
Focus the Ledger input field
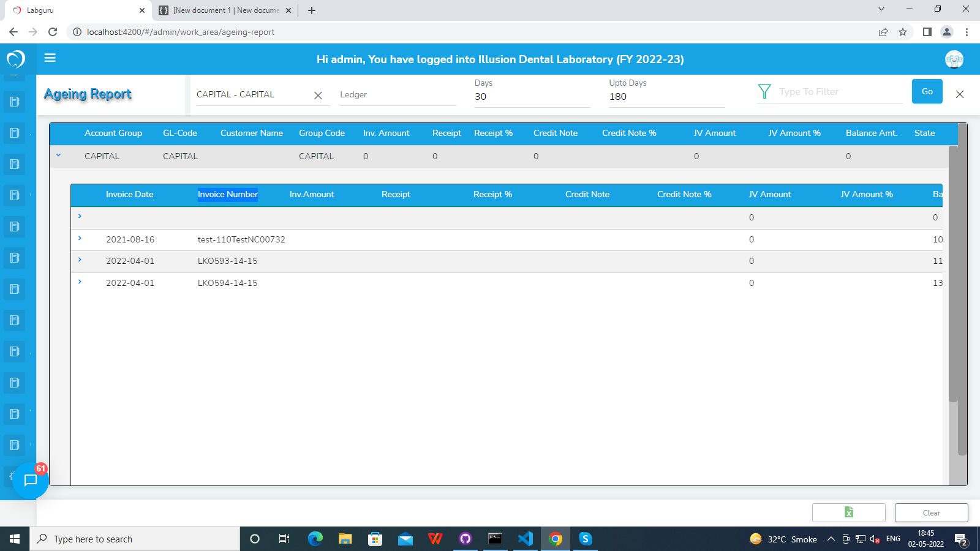point(398,95)
